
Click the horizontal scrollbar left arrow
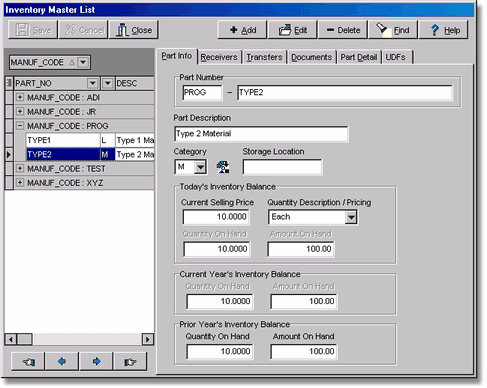click(x=11, y=339)
